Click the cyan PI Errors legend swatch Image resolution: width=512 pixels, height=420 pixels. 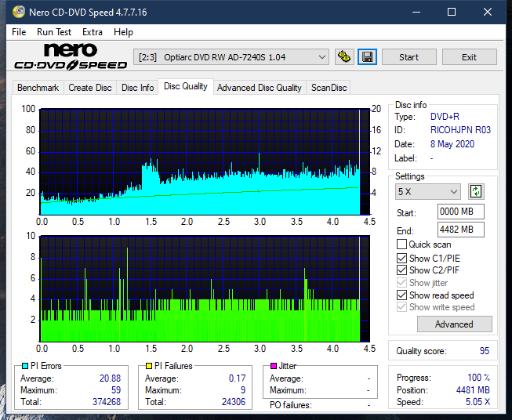click(x=25, y=366)
